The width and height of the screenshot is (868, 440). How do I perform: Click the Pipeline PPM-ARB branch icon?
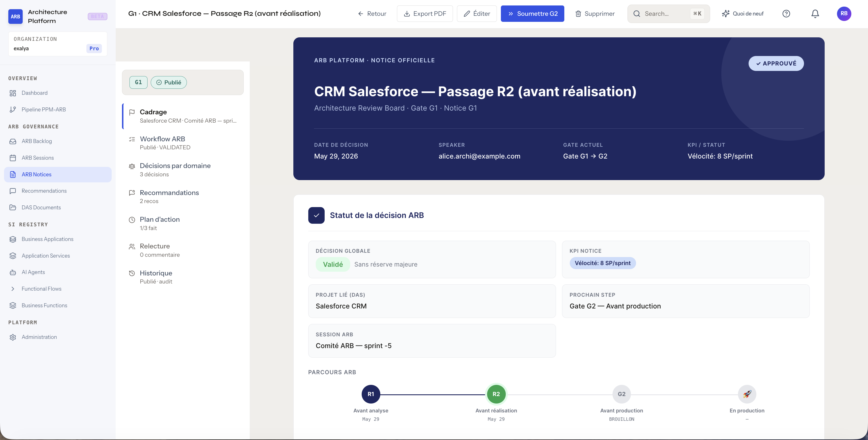coord(13,110)
